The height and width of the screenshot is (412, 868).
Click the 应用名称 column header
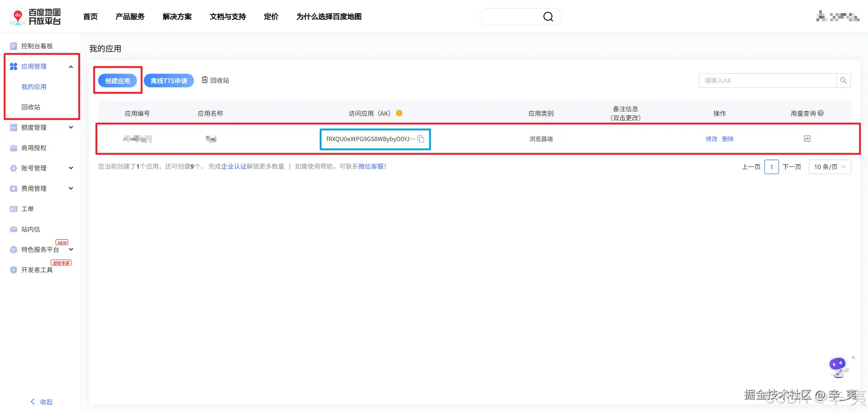point(210,114)
